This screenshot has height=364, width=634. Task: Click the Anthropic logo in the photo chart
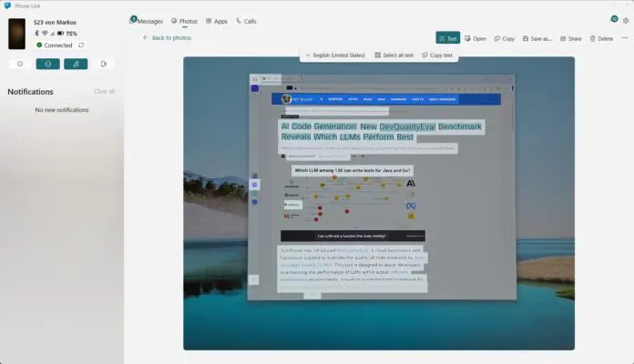(x=411, y=184)
